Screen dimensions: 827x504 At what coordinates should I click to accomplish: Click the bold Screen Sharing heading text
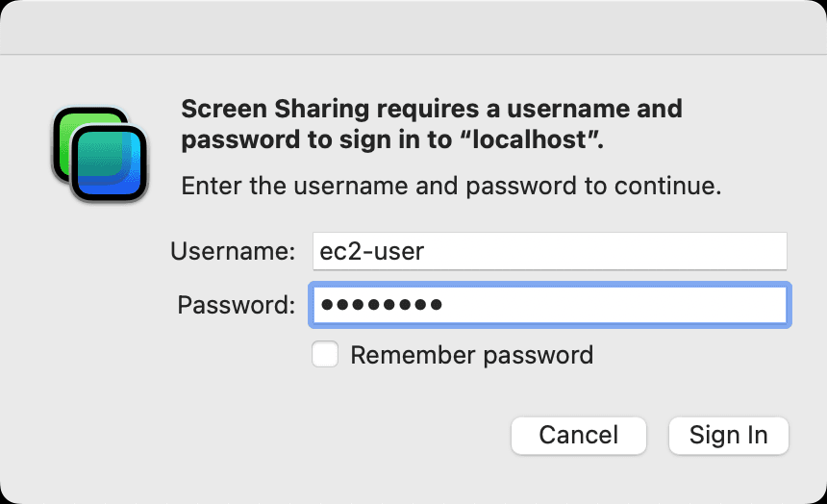tap(432, 124)
